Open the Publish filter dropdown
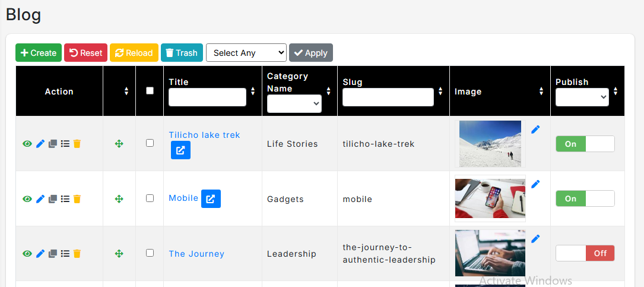The width and height of the screenshot is (644, 287). pos(582,97)
